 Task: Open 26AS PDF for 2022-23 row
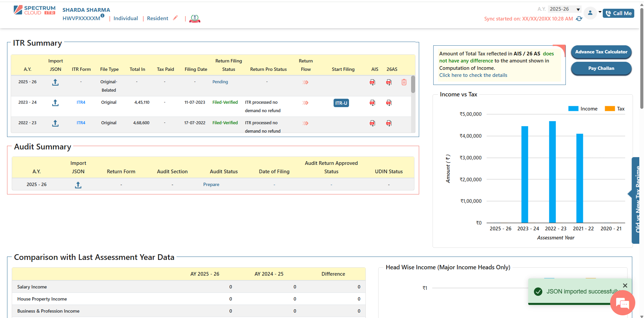pos(389,123)
